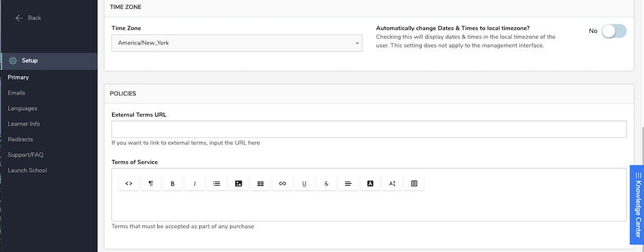Apply italic formatting in Terms editor
Screen dimensions: 644x252
(x=194, y=184)
